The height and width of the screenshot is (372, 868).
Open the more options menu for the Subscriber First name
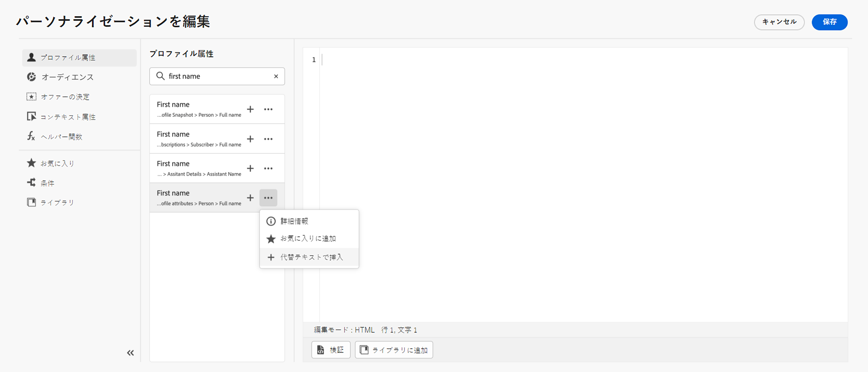[x=268, y=139]
